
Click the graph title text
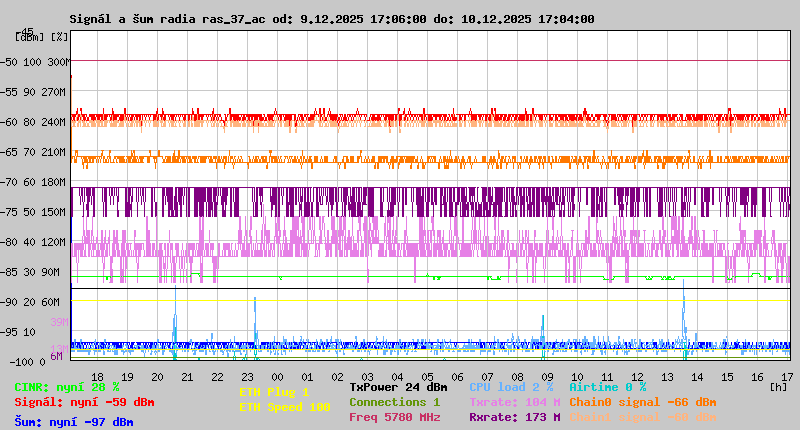tap(331, 19)
